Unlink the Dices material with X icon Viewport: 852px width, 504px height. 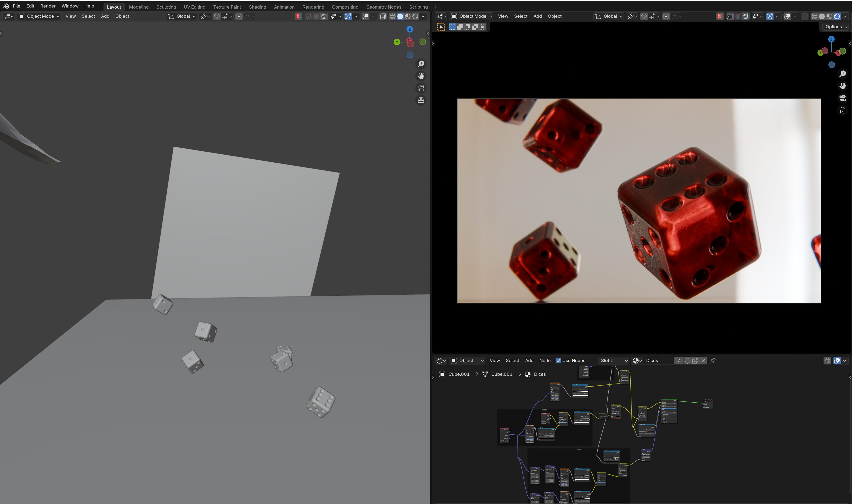tap(703, 361)
